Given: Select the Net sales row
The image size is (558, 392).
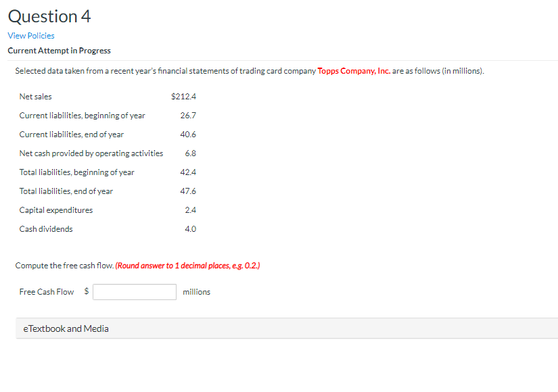Looking at the screenshot, I should pyautogui.click(x=35, y=96).
